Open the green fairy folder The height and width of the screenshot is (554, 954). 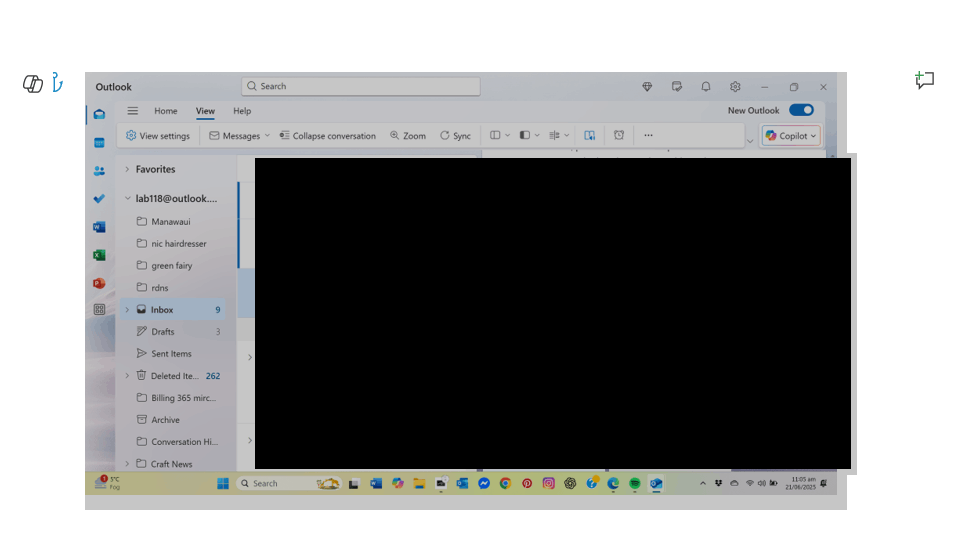point(173,265)
